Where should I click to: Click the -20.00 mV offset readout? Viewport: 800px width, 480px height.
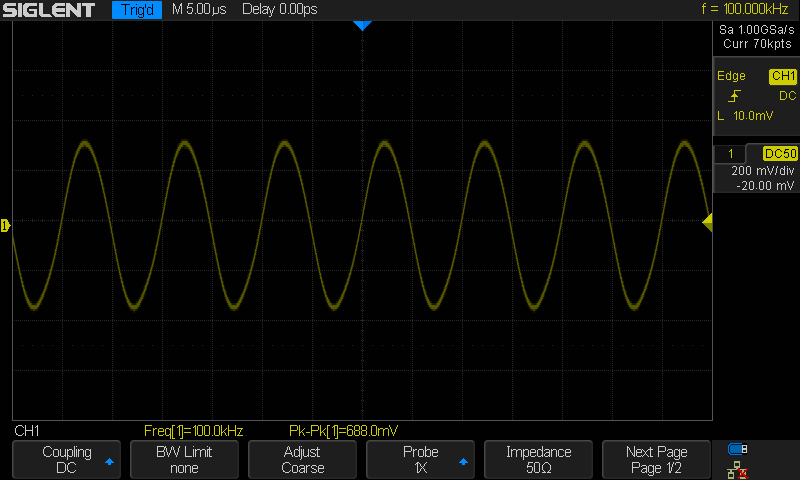tap(765, 186)
